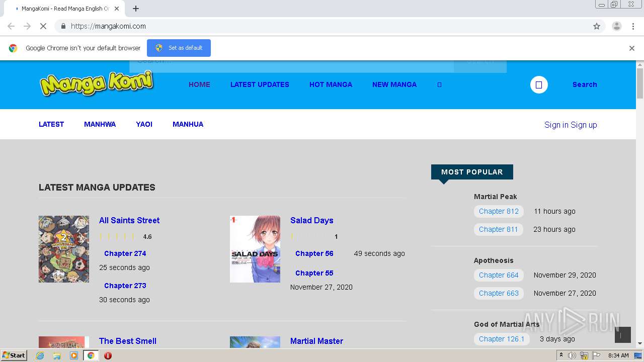Set Chrome as default browser

179,48
